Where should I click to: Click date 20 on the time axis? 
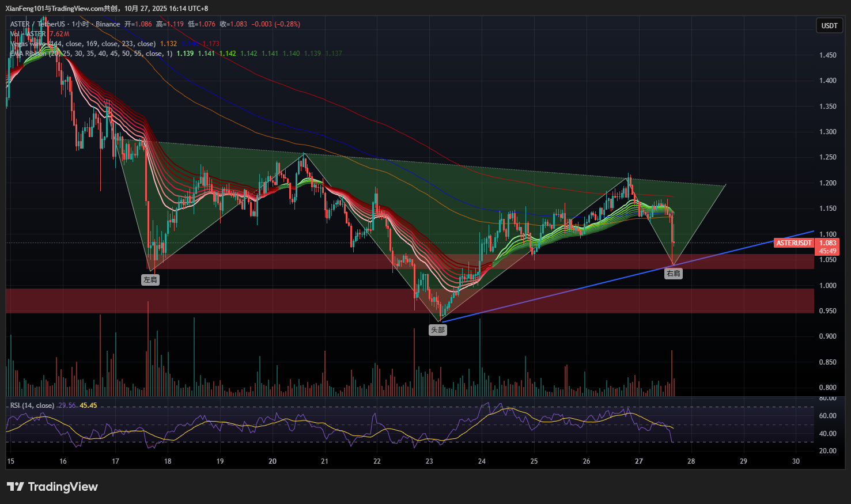pyautogui.click(x=273, y=461)
